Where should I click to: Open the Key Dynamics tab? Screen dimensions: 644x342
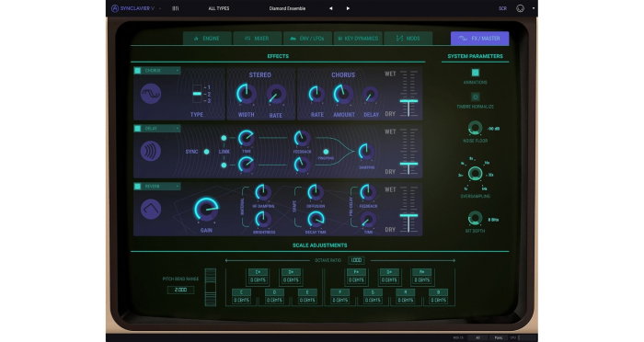358,39
